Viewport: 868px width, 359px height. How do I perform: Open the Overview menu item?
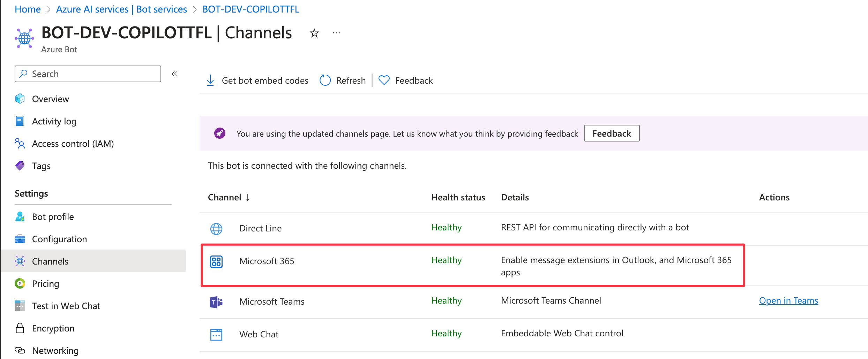click(51, 99)
